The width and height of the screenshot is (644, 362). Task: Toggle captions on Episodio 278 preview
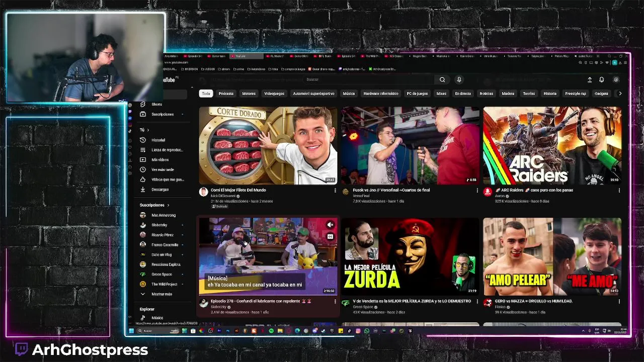(x=330, y=236)
